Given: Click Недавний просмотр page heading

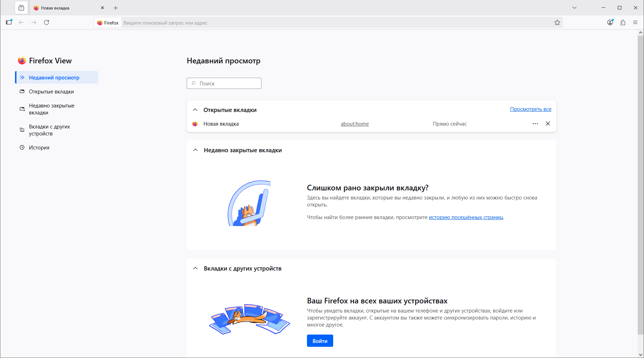Looking at the screenshot, I should click(x=224, y=61).
